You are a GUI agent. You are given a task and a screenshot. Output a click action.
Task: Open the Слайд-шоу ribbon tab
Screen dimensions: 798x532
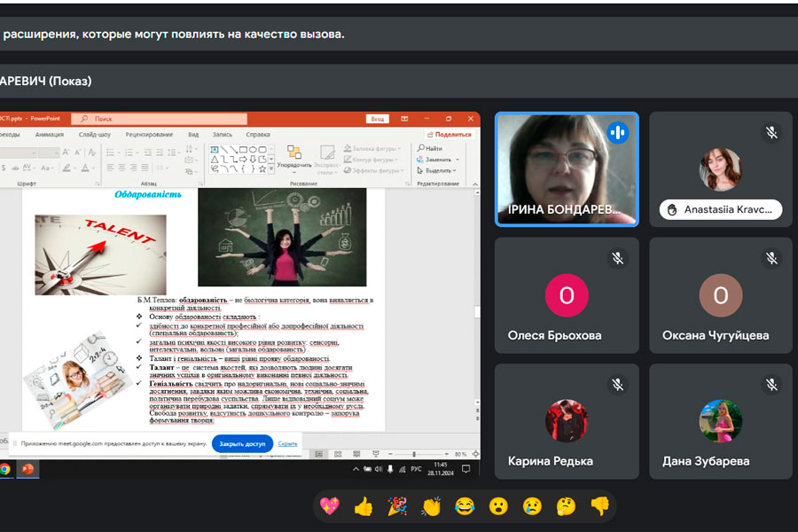(x=95, y=135)
